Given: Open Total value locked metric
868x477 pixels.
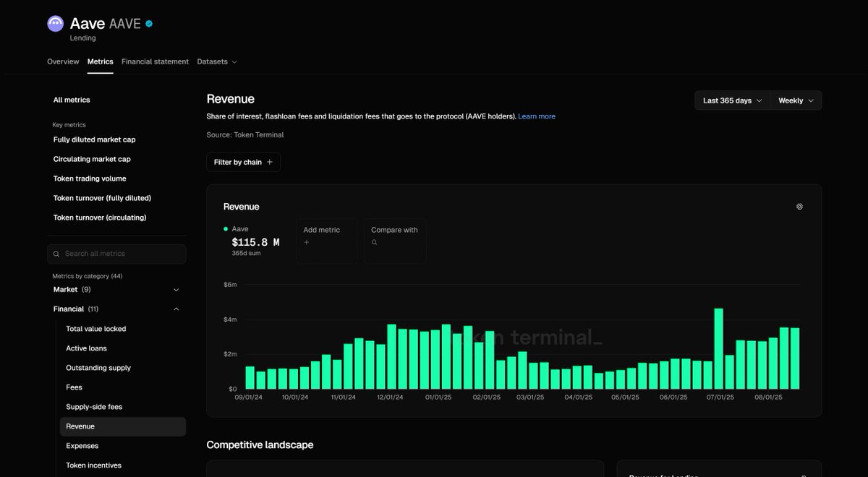Looking at the screenshot, I should click(x=95, y=329).
